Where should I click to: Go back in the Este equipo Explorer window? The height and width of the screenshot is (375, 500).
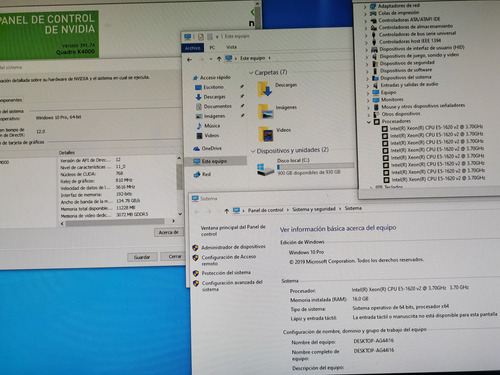coord(190,60)
